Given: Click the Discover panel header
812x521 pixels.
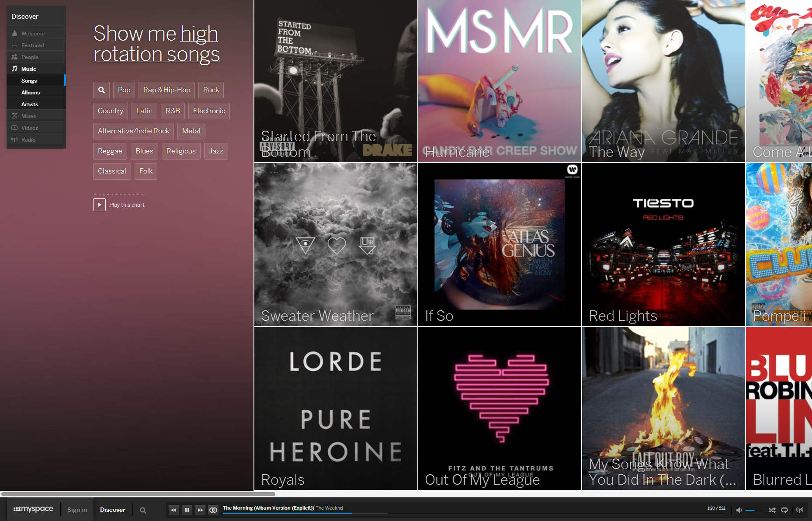Looking at the screenshot, I should click(x=36, y=17).
